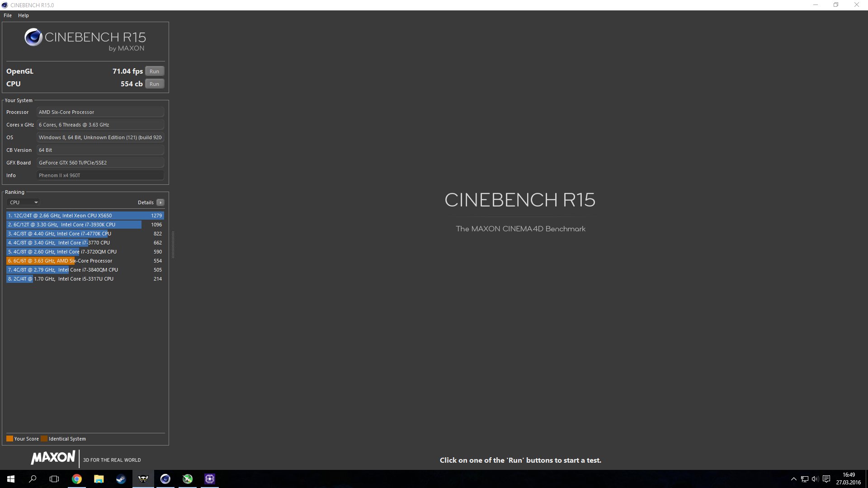Show hidden system tray icons
The width and height of the screenshot is (868, 488).
793,479
